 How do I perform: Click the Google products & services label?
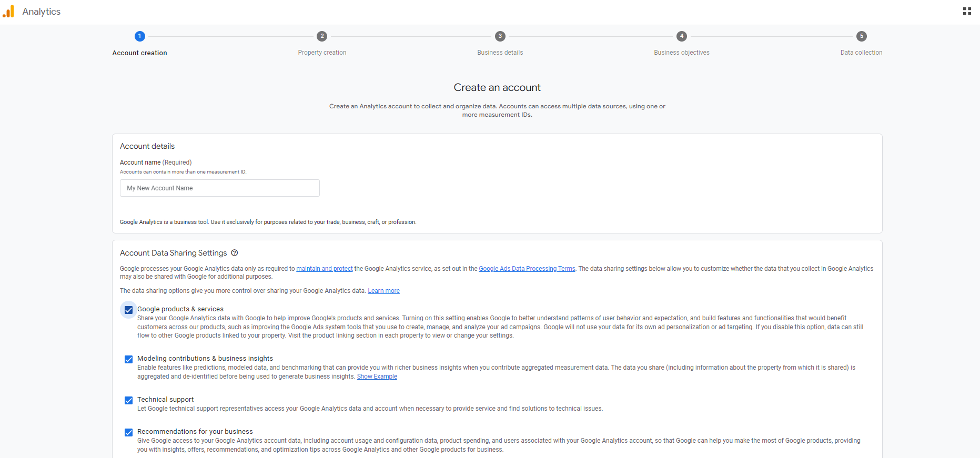coord(180,309)
